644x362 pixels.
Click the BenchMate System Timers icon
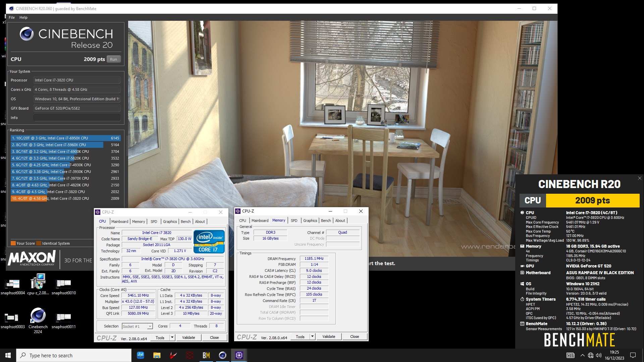pos(522,299)
